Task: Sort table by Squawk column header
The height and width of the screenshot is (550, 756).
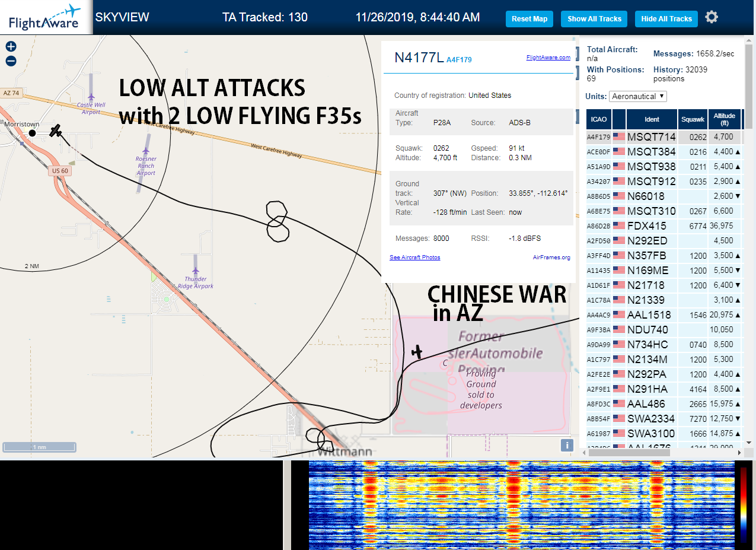Action: tap(693, 119)
